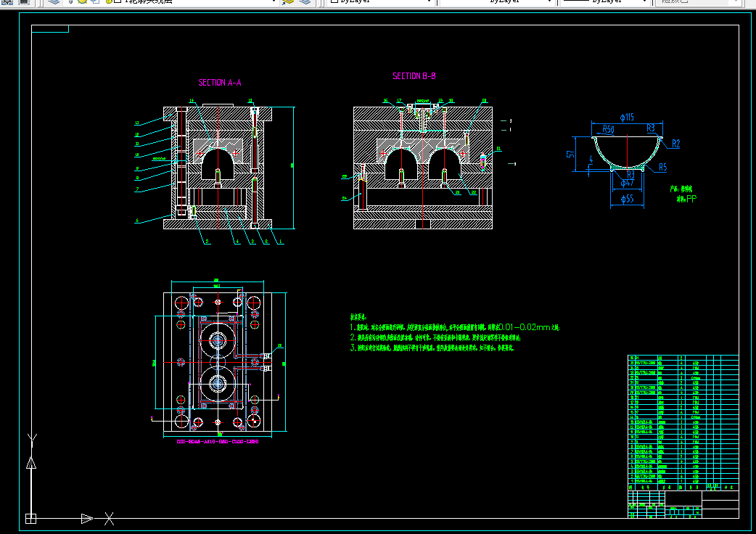This screenshot has height=534, width=756.
Task: Select technical requirement line 3
Action: 432,348
